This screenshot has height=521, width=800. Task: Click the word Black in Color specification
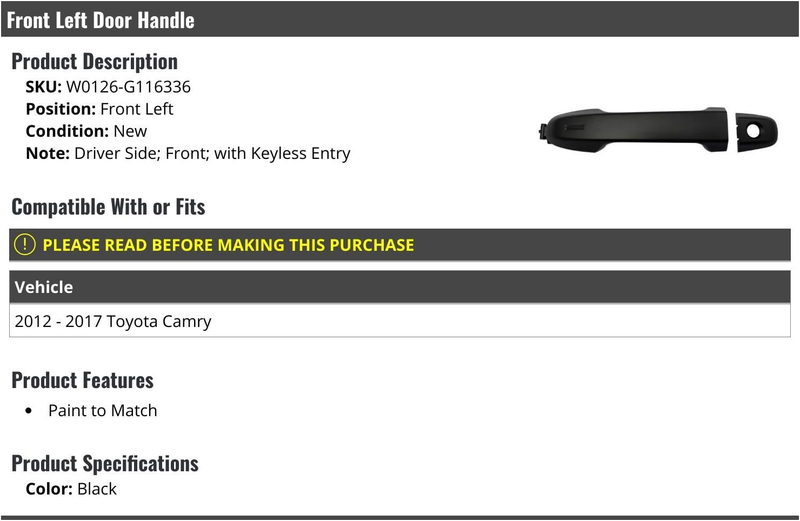pos(97,489)
